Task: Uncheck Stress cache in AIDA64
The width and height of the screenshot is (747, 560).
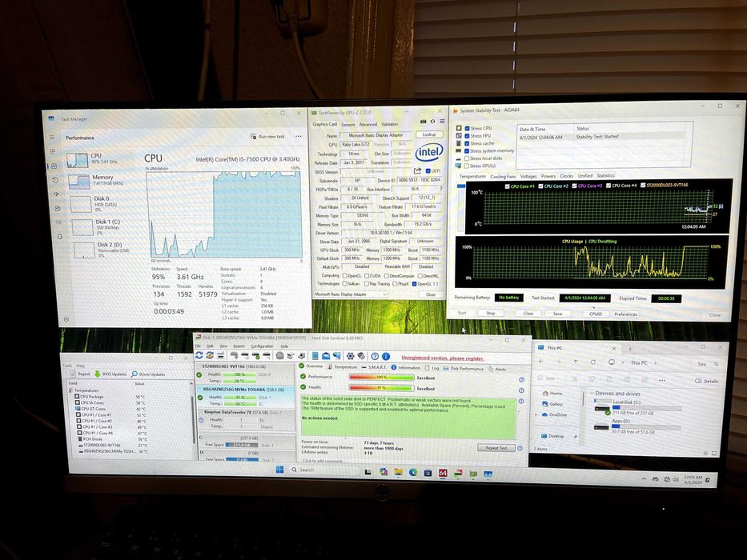Action: click(467, 143)
